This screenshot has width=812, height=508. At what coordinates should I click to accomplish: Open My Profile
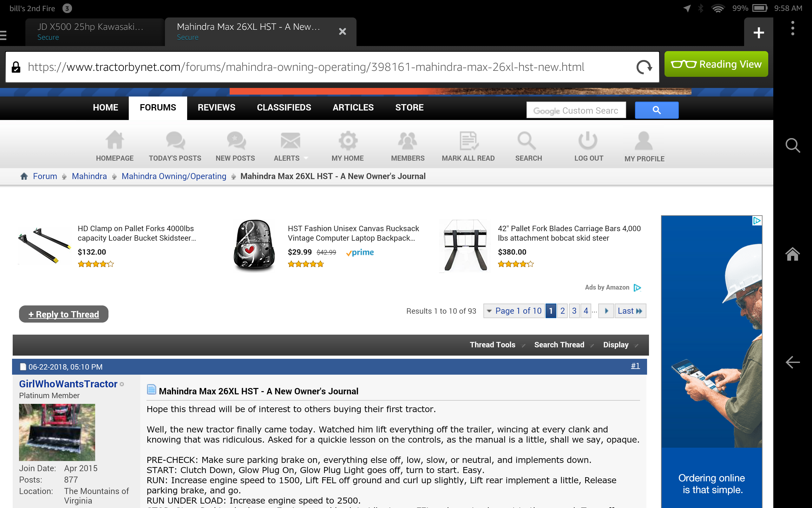[x=644, y=147]
